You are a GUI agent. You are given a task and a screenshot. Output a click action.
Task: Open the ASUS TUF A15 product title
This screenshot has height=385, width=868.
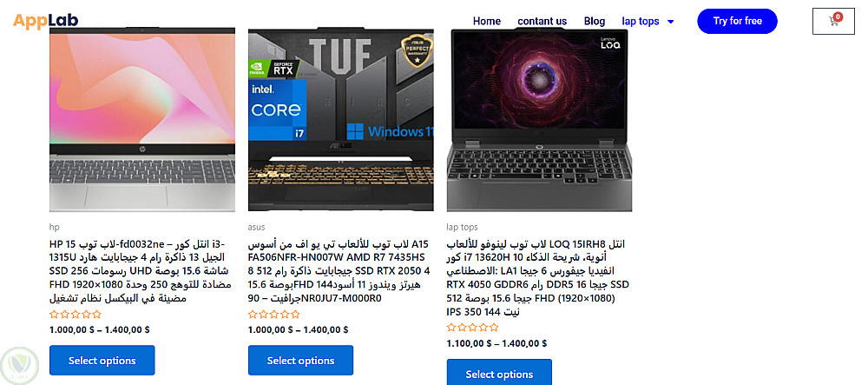[339, 271]
